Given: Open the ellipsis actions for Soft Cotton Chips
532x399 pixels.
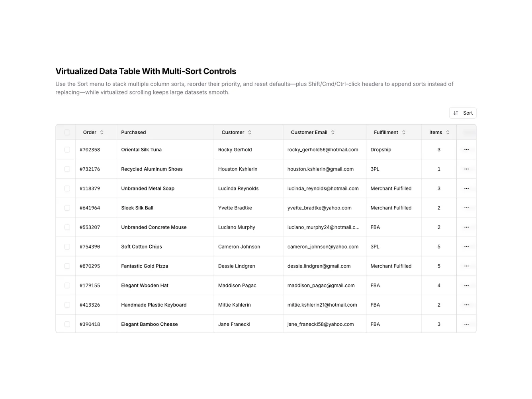Looking at the screenshot, I should pos(466,246).
